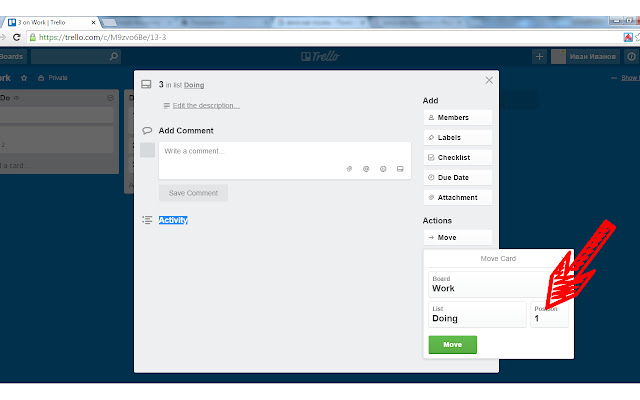This screenshot has width=640, height=400.
Task: Click the browser reload icon
Action: [17, 37]
